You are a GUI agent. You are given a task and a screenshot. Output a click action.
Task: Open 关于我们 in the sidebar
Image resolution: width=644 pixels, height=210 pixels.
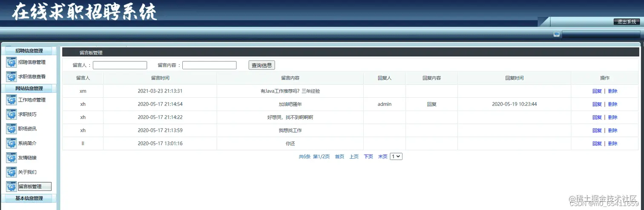pyautogui.click(x=27, y=172)
